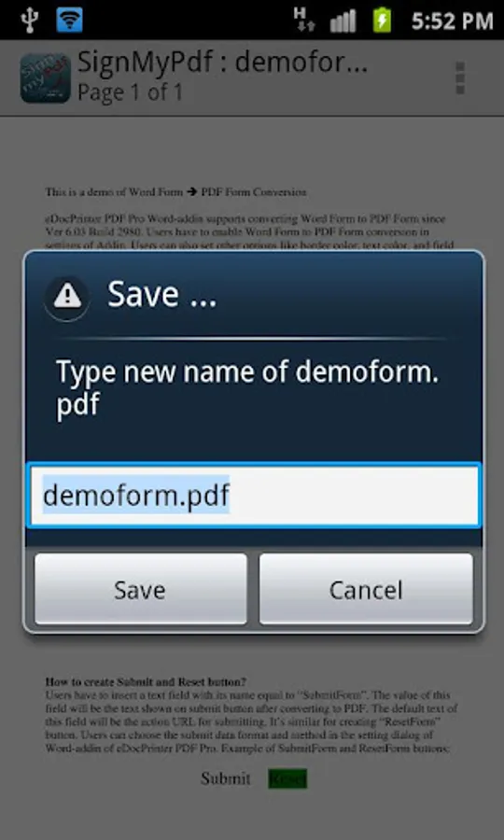The height and width of the screenshot is (840, 504).
Task: Tap the 'How to create Submit and Reset button?' heading
Action: click(x=146, y=682)
